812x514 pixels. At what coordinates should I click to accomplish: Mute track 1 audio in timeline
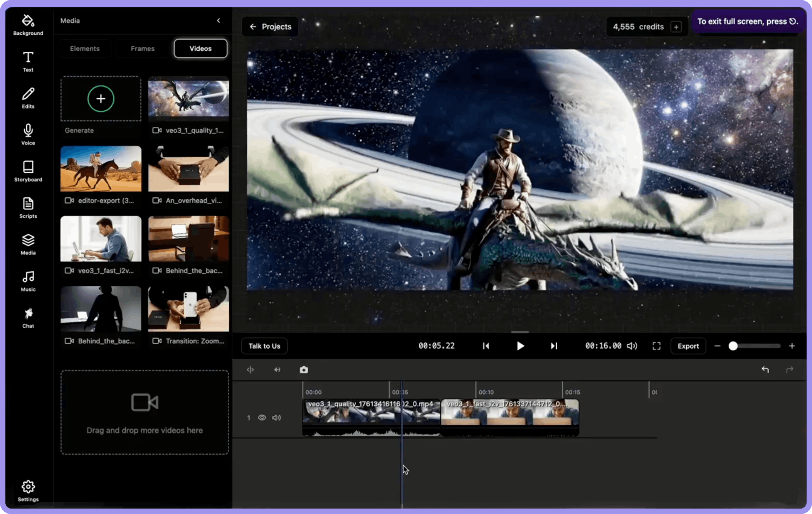point(276,418)
